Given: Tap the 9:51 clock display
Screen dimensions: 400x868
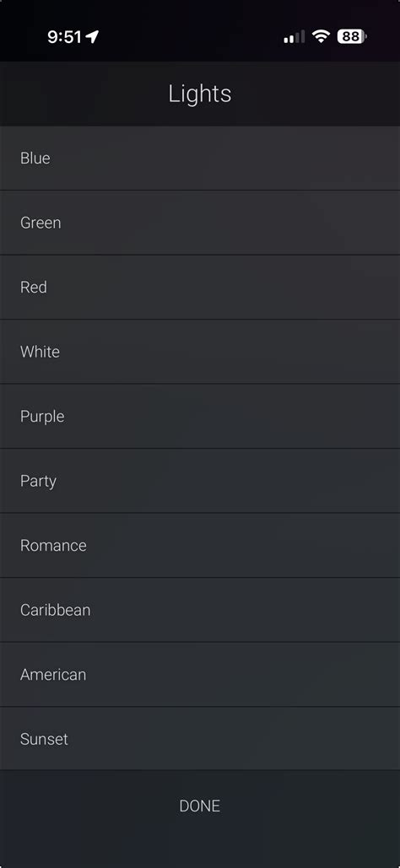Looking at the screenshot, I should click(65, 37).
